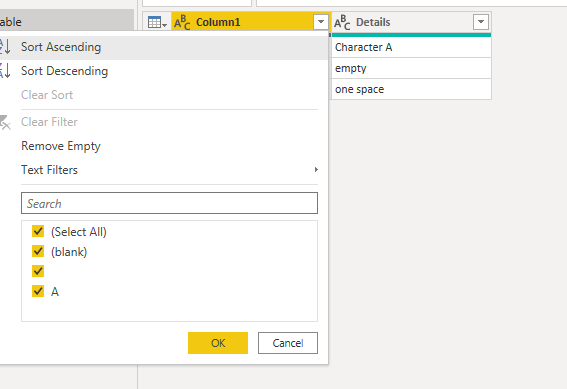The width and height of the screenshot is (567, 389).
Task: Select the 'empty' cell in Details
Action: pos(411,68)
